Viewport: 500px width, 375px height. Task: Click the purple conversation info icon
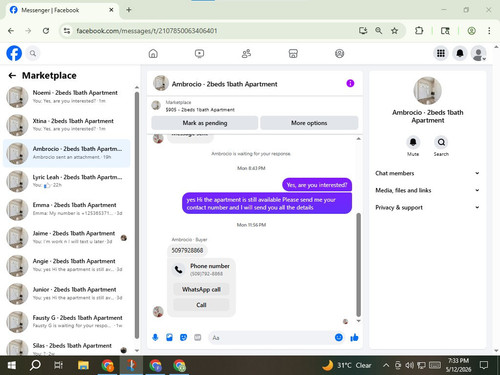click(x=350, y=83)
